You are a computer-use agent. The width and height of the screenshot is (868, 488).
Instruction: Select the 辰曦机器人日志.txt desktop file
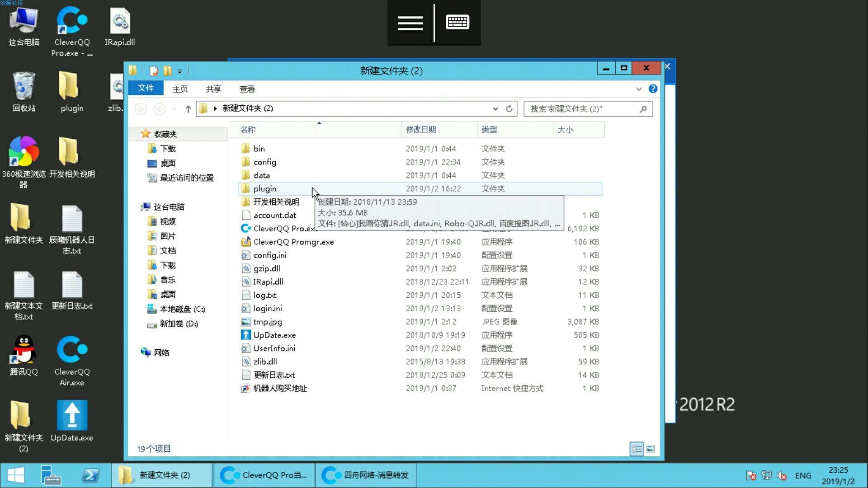pyautogui.click(x=72, y=230)
